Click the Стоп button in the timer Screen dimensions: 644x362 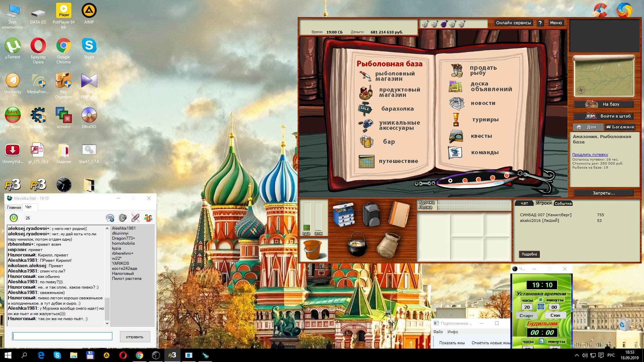[555, 315]
